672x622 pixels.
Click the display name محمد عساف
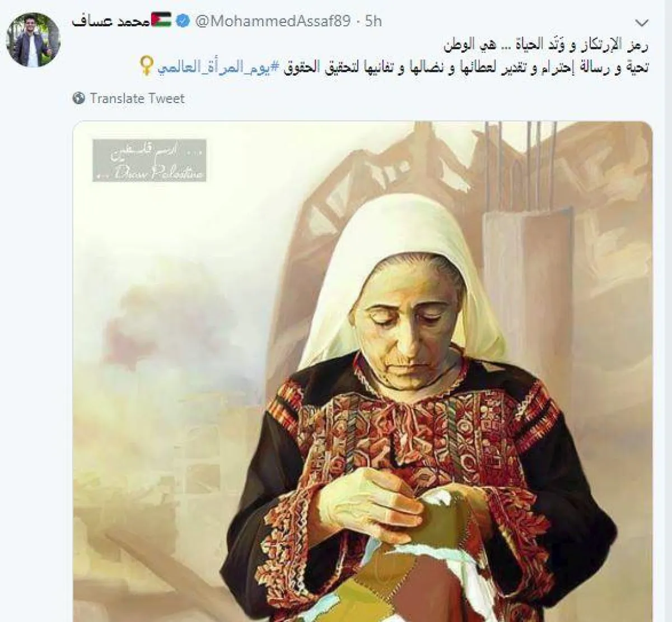click(111, 21)
